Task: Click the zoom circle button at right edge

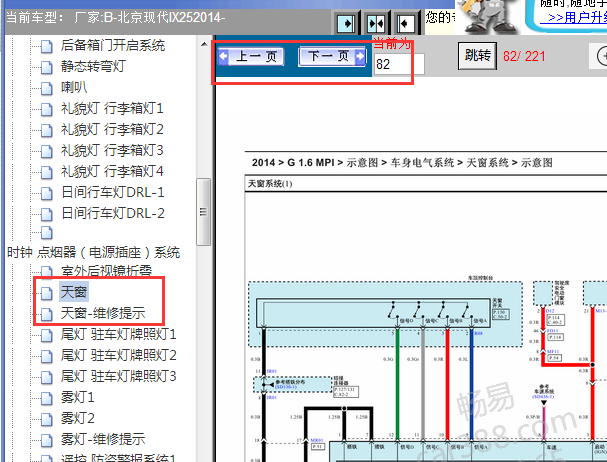Action: [x=601, y=56]
